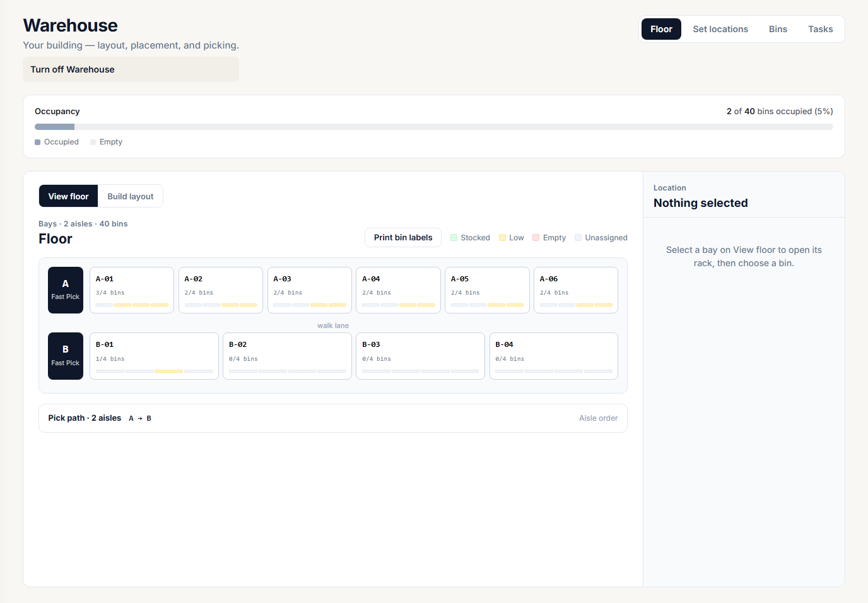This screenshot has height=603, width=868.
Task: Select bay A-02 on the floor
Action: click(x=221, y=290)
